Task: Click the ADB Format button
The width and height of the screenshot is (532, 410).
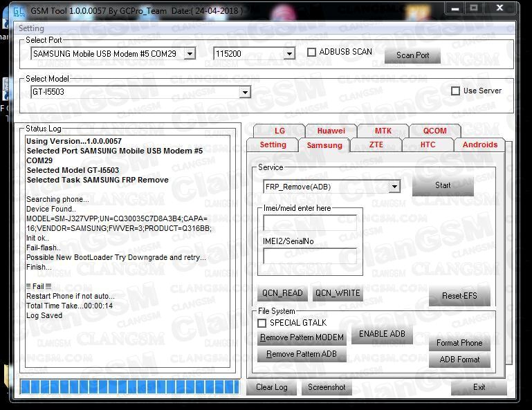Action: 459,360
